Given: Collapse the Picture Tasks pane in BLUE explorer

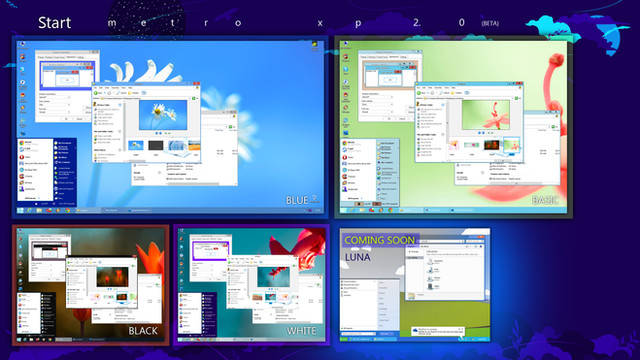Looking at the screenshot, I should click(x=120, y=105).
